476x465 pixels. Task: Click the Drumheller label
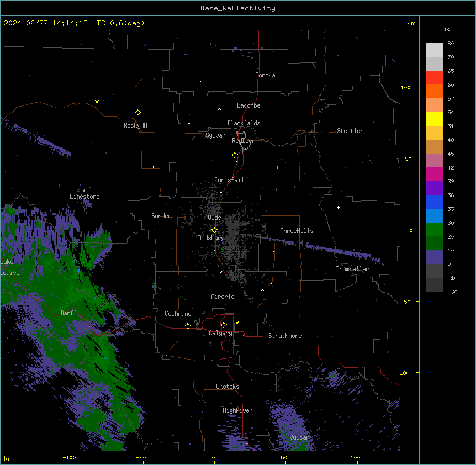tap(352, 269)
